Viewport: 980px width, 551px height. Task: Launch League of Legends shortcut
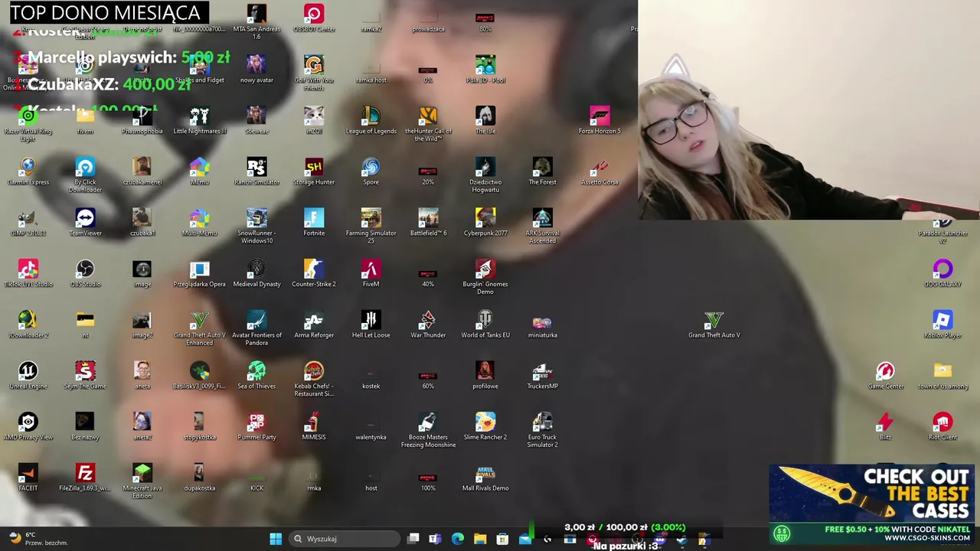[371, 120]
